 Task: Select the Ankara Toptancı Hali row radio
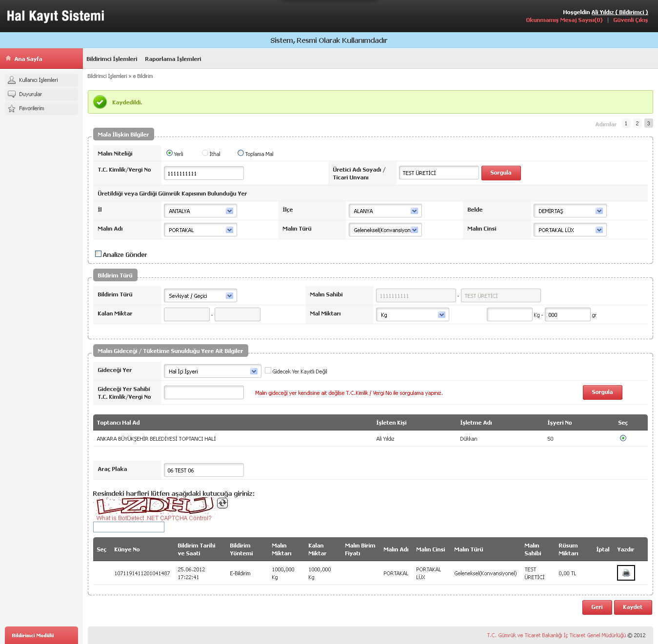(623, 438)
